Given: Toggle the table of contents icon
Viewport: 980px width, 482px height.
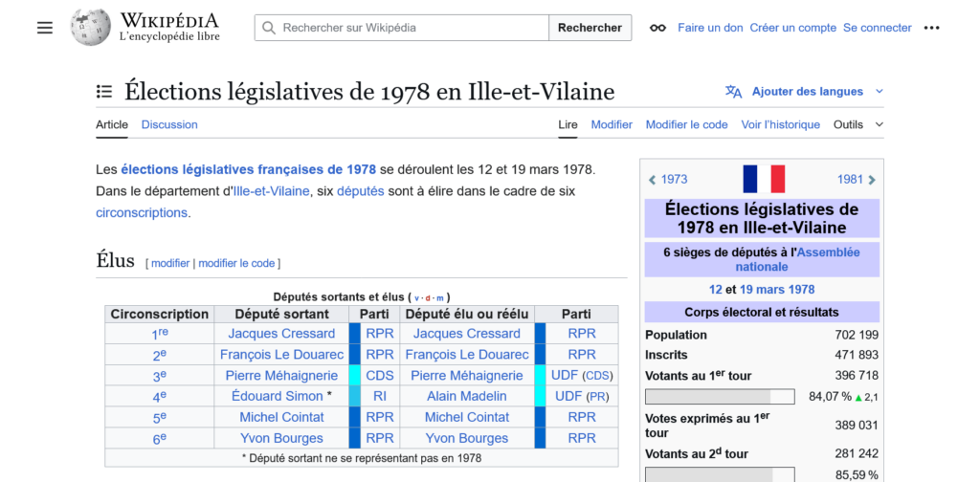Looking at the screenshot, I should 104,92.
